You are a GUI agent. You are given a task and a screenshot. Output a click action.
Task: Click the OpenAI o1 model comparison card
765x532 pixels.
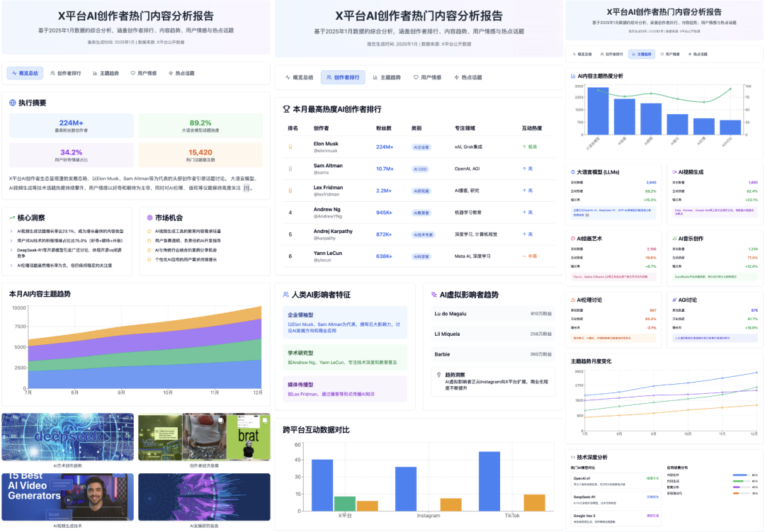[616, 481]
